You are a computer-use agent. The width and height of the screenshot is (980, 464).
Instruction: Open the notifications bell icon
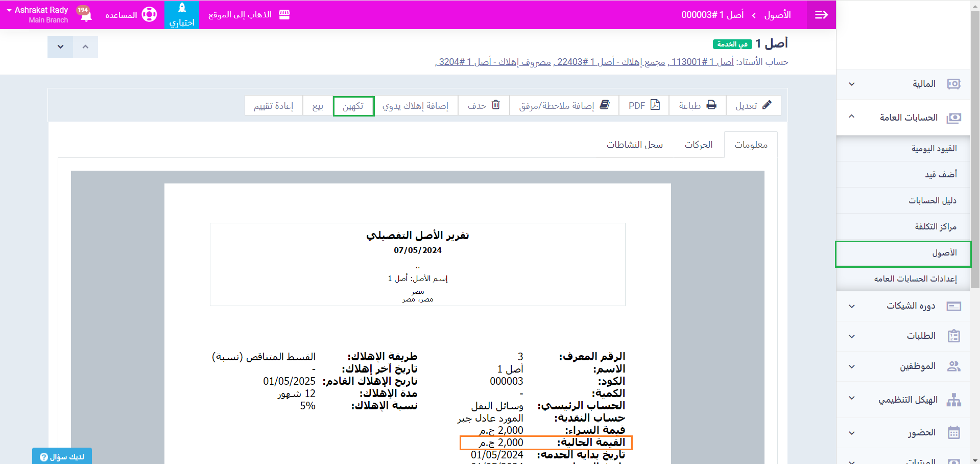pyautogui.click(x=86, y=15)
